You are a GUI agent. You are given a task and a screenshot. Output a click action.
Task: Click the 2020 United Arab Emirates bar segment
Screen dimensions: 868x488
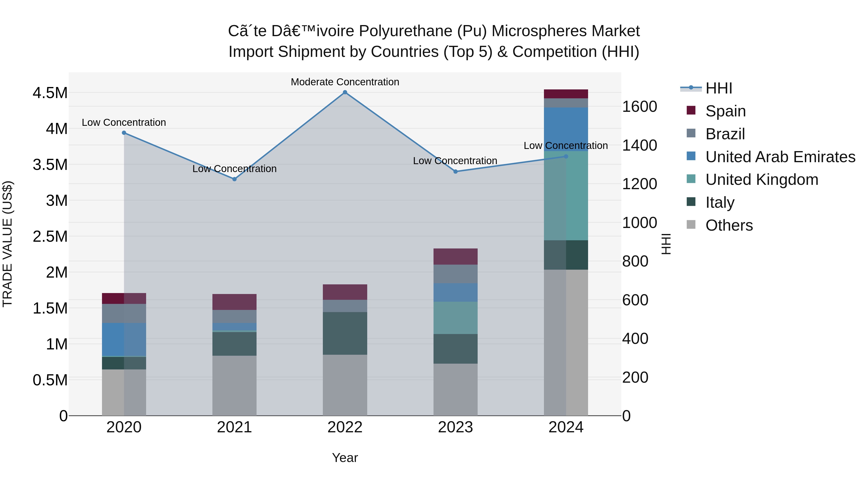124,340
